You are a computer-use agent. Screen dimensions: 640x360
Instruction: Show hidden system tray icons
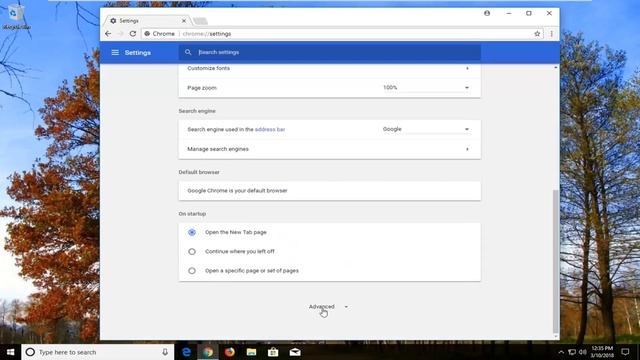point(561,352)
